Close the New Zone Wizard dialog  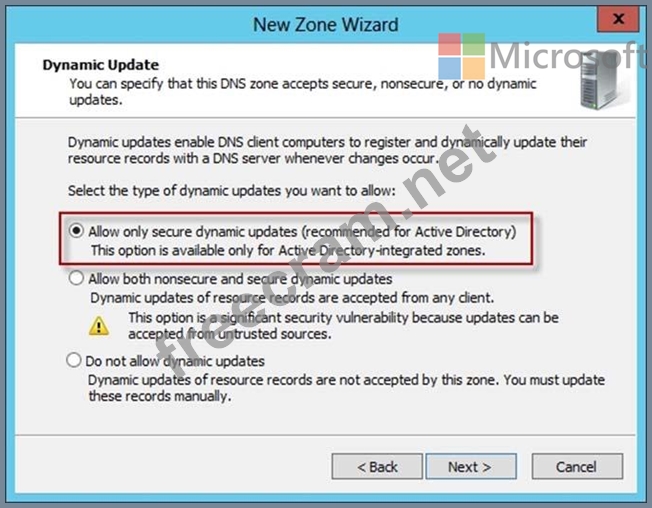click(x=618, y=19)
